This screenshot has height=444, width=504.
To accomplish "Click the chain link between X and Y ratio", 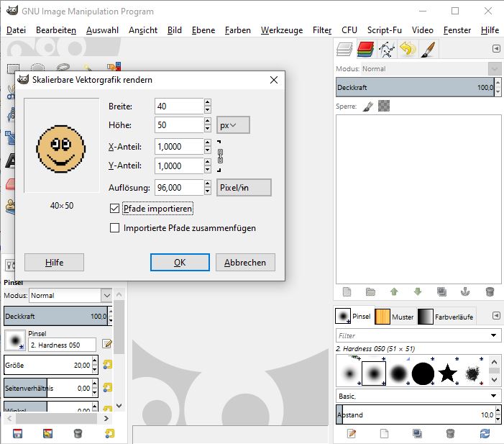I will click(x=221, y=155).
